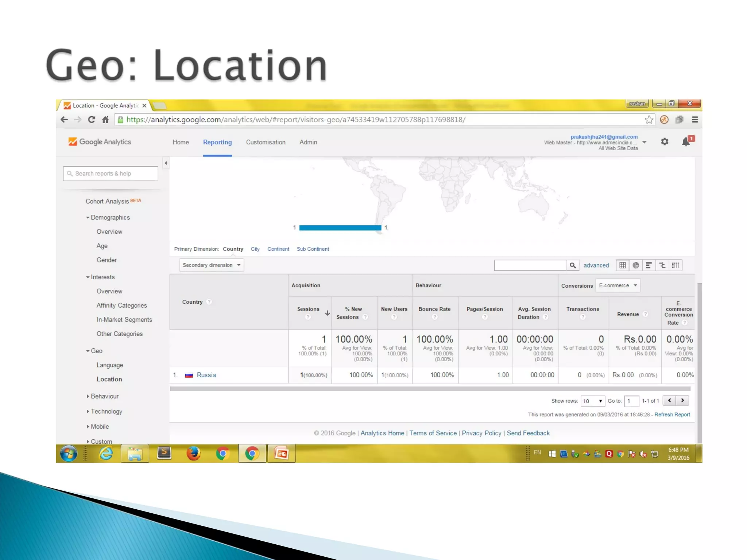Open the E-commerce conversions dropdown
The width and height of the screenshot is (747, 560).
click(x=618, y=285)
